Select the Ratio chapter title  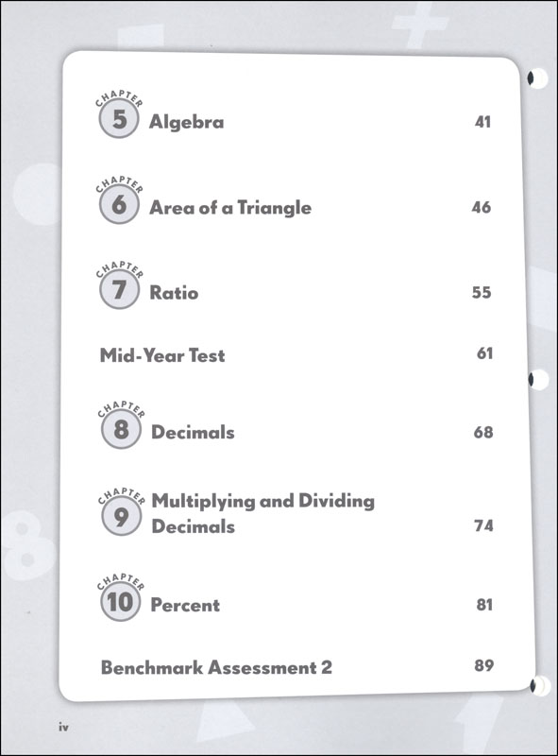(174, 293)
